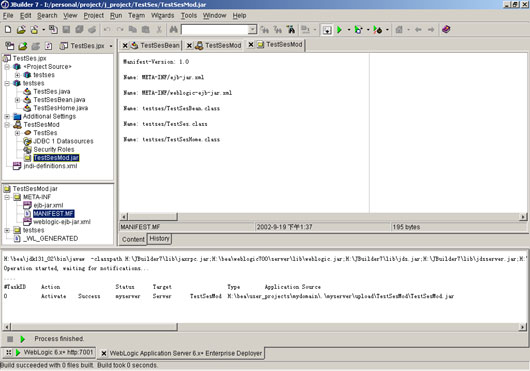Select the _WL_GENERATED entry
The width and height of the screenshot is (530, 371).
50,239
